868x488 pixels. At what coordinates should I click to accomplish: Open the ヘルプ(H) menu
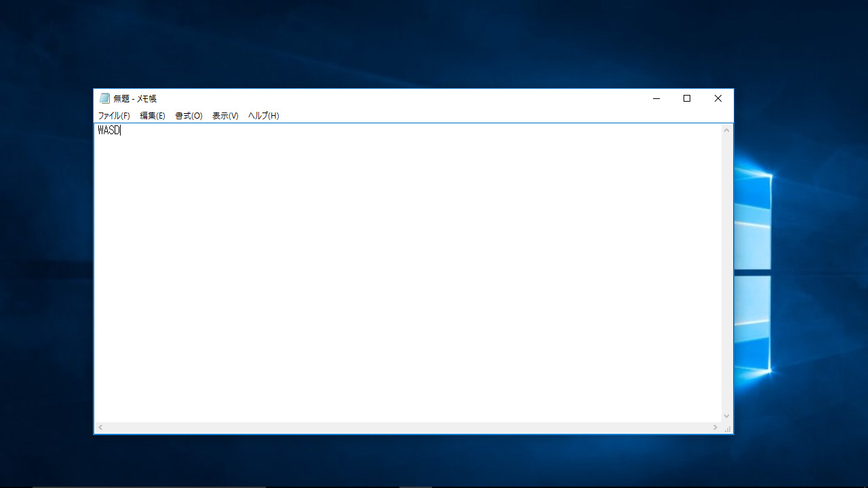(x=263, y=116)
